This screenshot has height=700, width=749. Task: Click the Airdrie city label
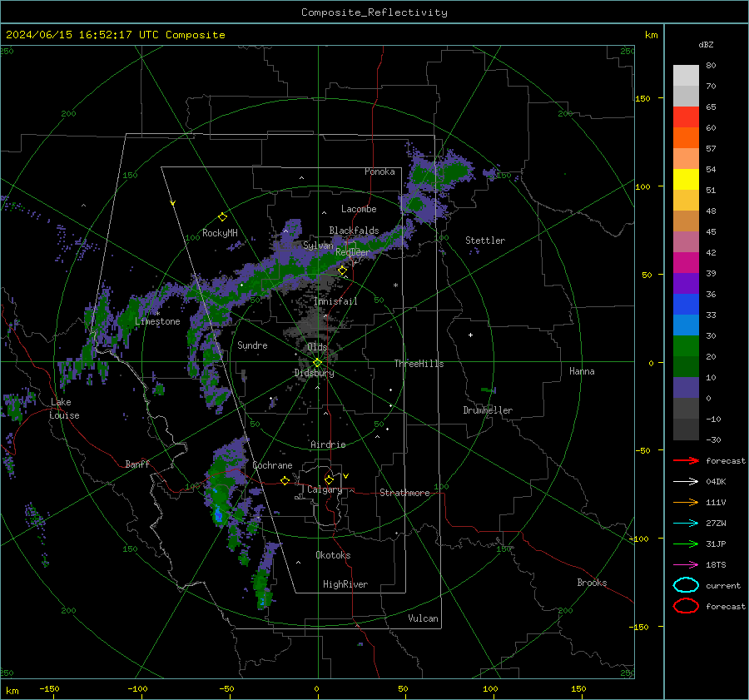(x=328, y=444)
